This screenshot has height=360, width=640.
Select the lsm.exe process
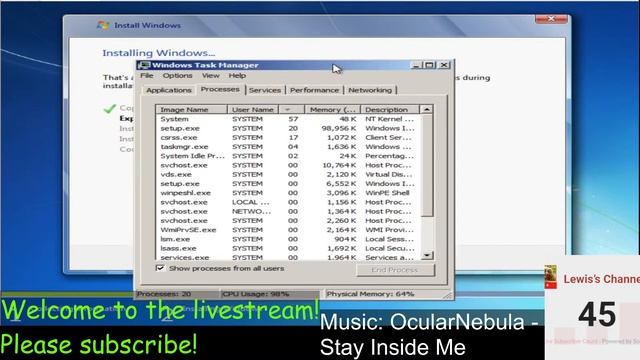288,239
